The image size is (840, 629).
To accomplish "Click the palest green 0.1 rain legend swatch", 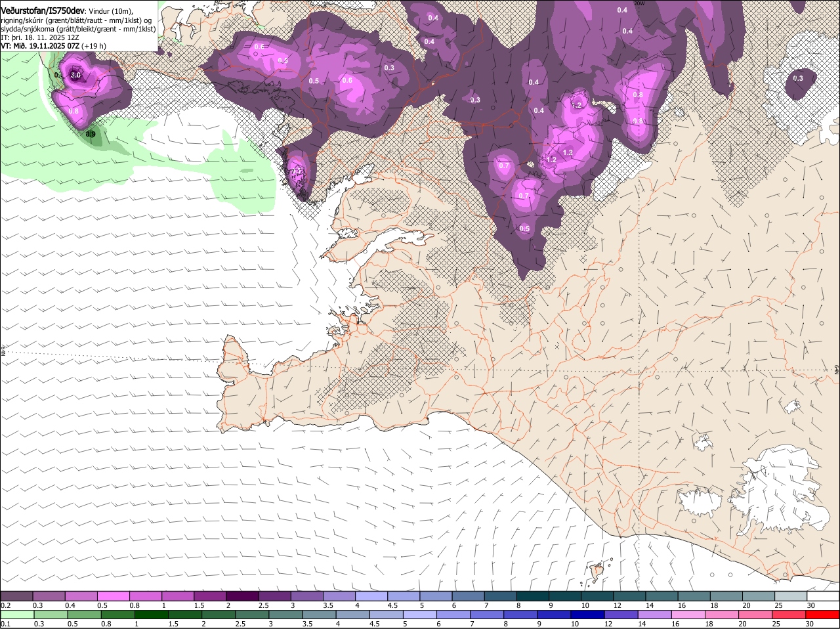I will point(16,615).
